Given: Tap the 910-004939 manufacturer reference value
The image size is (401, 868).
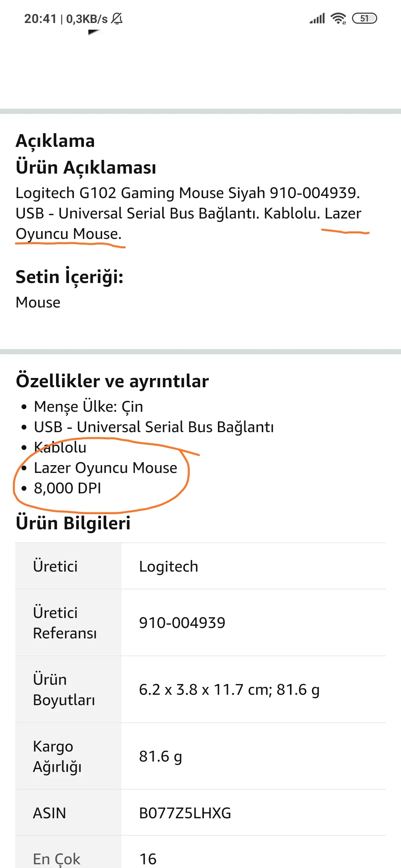Looking at the screenshot, I should pyautogui.click(x=182, y=623).
